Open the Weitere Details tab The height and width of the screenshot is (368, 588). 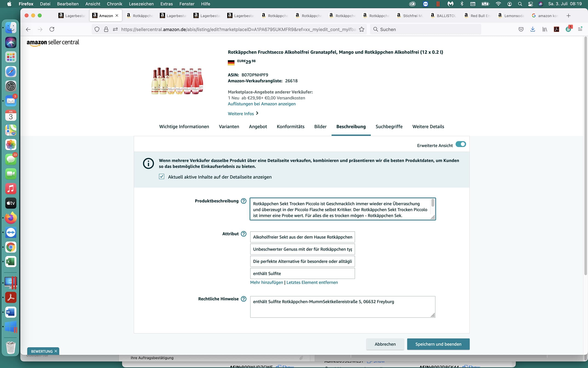tap(428, 126)
